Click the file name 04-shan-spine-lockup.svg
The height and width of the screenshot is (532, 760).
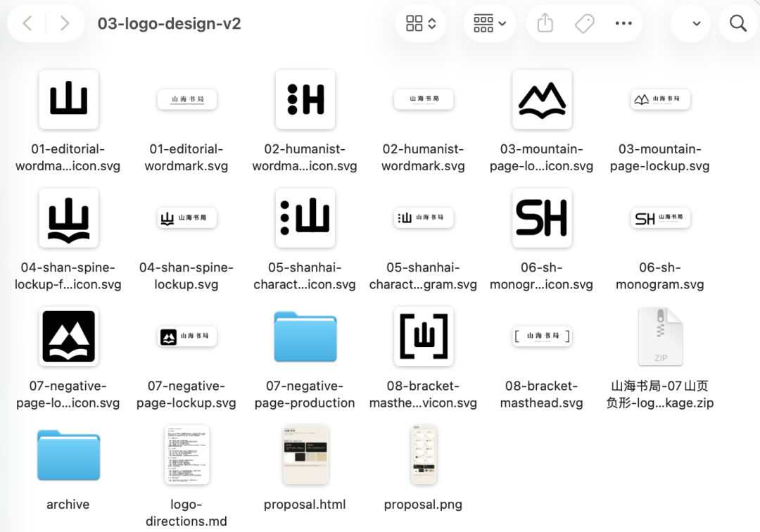click(x=186, y=276)
